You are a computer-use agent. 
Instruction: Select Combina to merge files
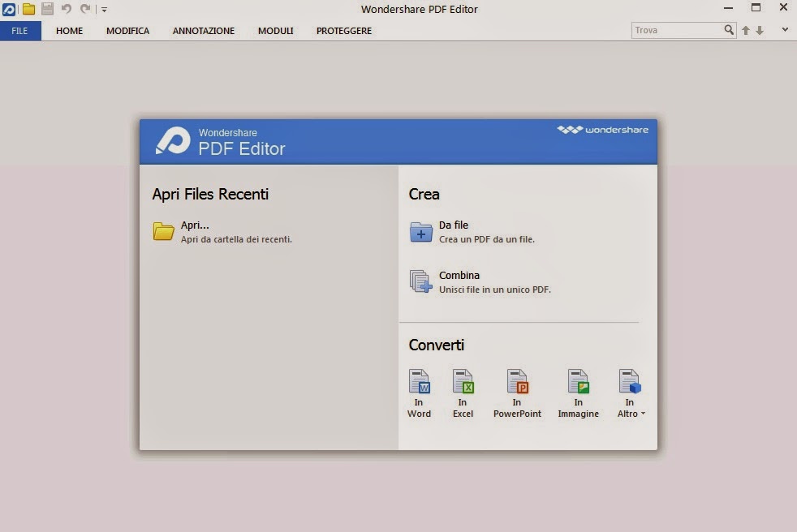[459, 276]
